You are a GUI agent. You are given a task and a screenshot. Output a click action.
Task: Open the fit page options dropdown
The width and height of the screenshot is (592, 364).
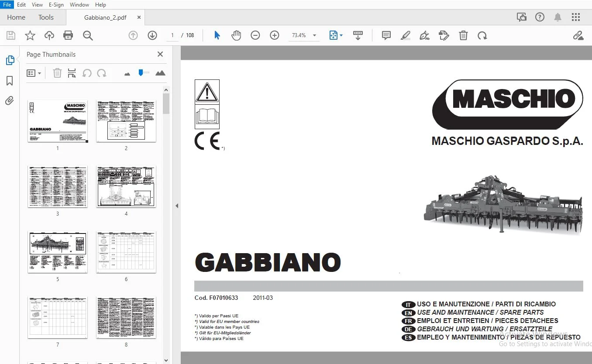[335, 35]
